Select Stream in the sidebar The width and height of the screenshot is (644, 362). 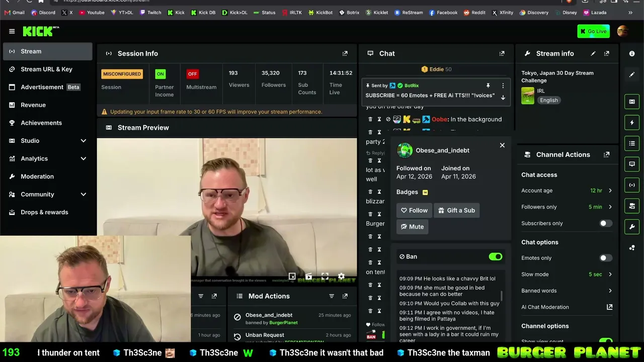pyautogui.click(x=48, y=51)
